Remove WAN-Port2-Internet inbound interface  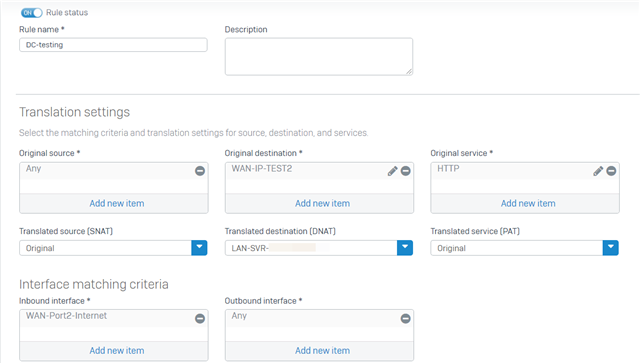point(200,318)
